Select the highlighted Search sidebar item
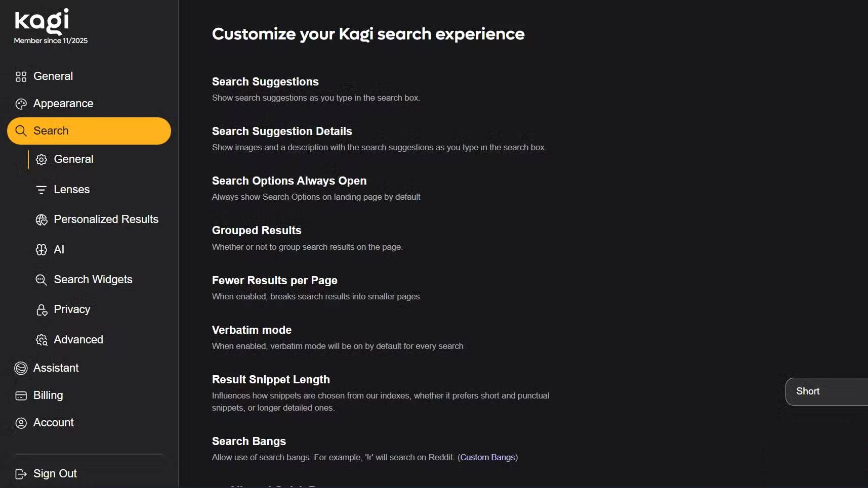Viewport: 868px width, 488px height. click(x=89, y=131)
